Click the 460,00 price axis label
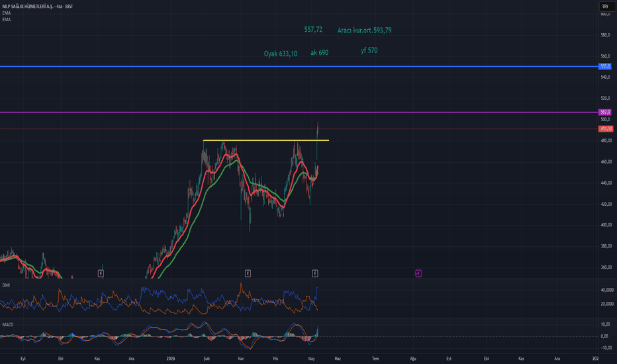 tap(606, 161)
